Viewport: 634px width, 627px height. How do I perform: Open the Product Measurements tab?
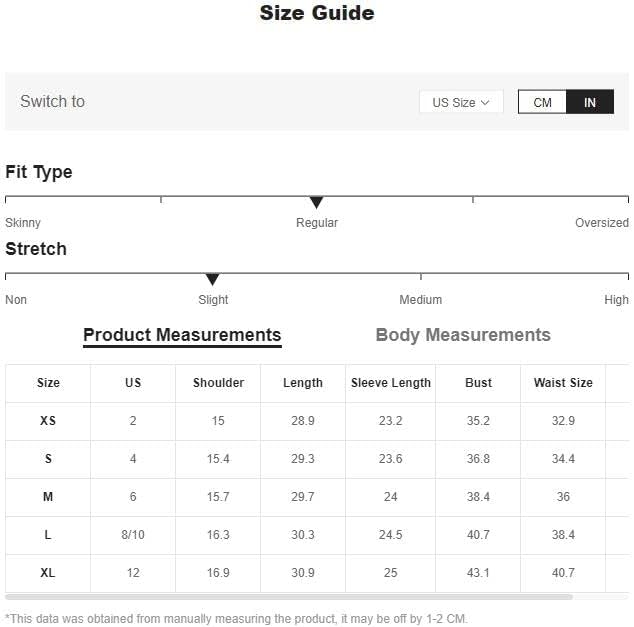coord(182,335)
